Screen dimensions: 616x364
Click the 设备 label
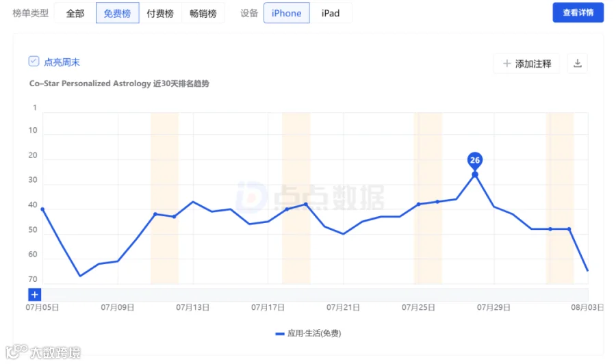click(x=249, y=13)
